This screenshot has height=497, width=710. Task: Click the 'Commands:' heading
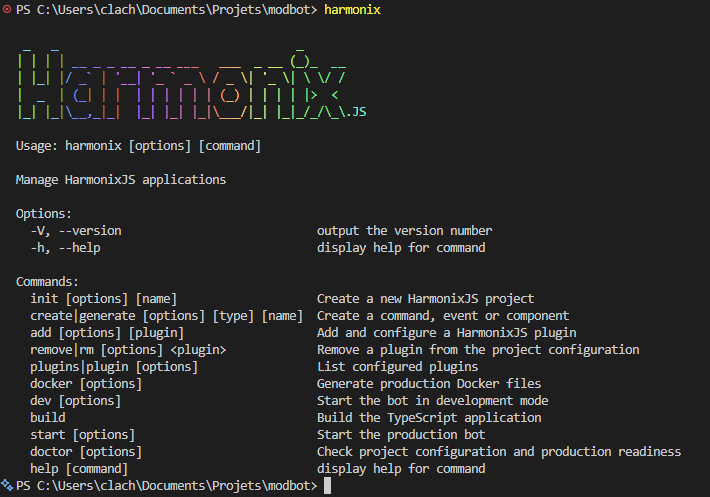click(x=47, y=282)
